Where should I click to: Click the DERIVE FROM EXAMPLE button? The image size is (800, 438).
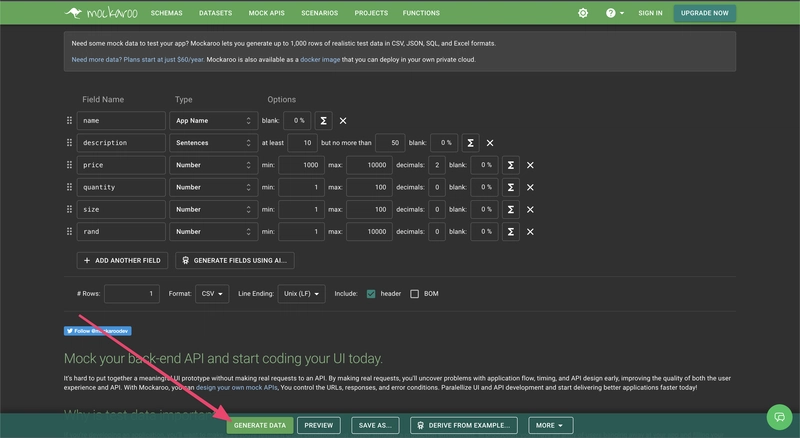464,425
